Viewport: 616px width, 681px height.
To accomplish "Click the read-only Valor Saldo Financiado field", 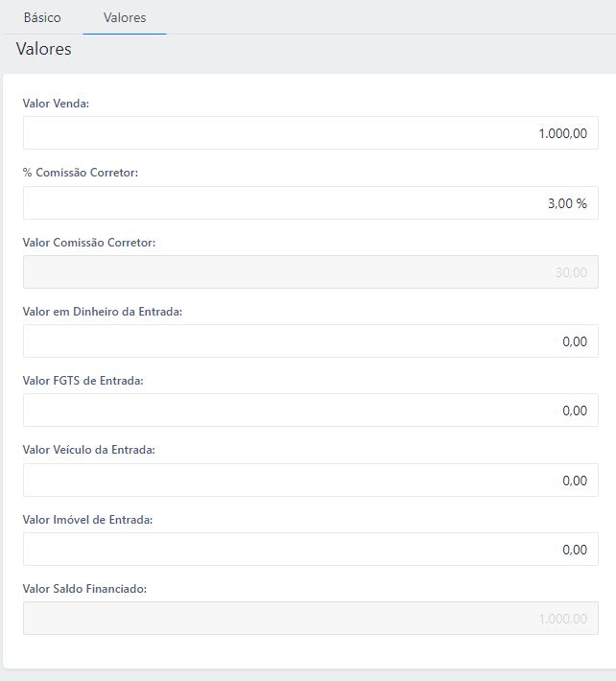I will click(311, 618).
